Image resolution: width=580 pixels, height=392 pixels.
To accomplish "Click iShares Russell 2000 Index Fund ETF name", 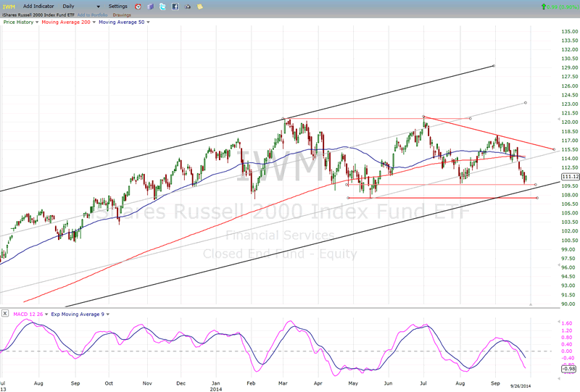I will [x=38, y=15].
